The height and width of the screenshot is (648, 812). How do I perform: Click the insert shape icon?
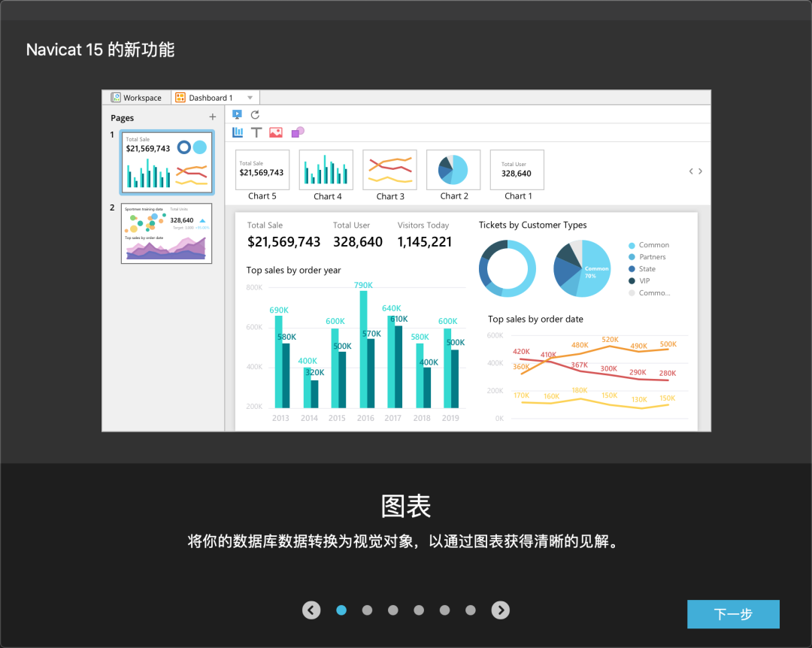click(298, 132)
